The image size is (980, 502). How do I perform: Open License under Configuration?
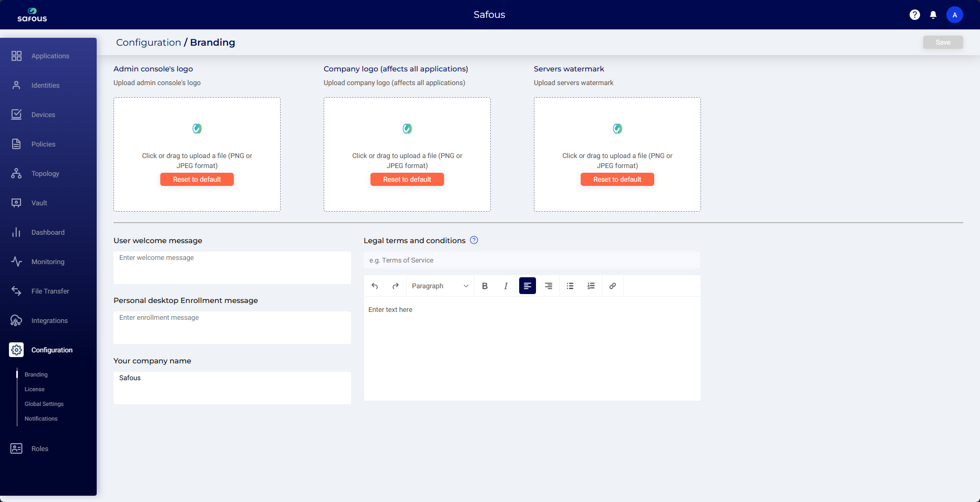[x=35, y=389]
